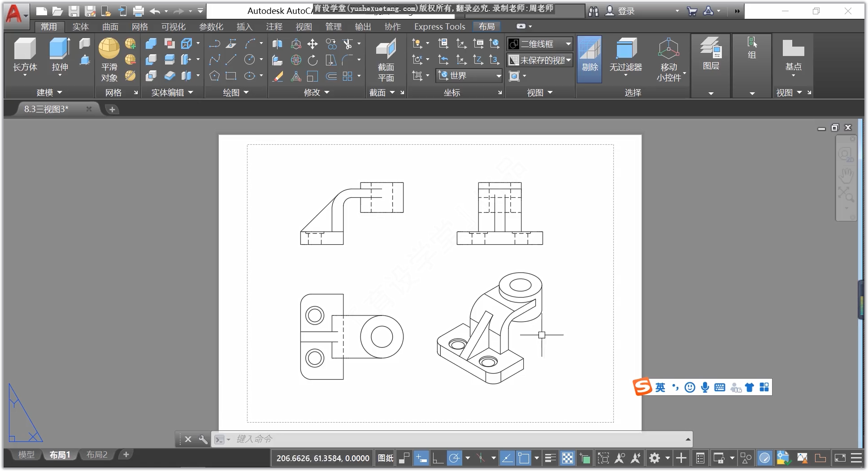This screenshot has width=868, height=471.
Task: Open the 二维线框 visual style dropdown
Action: click(540, 43)
